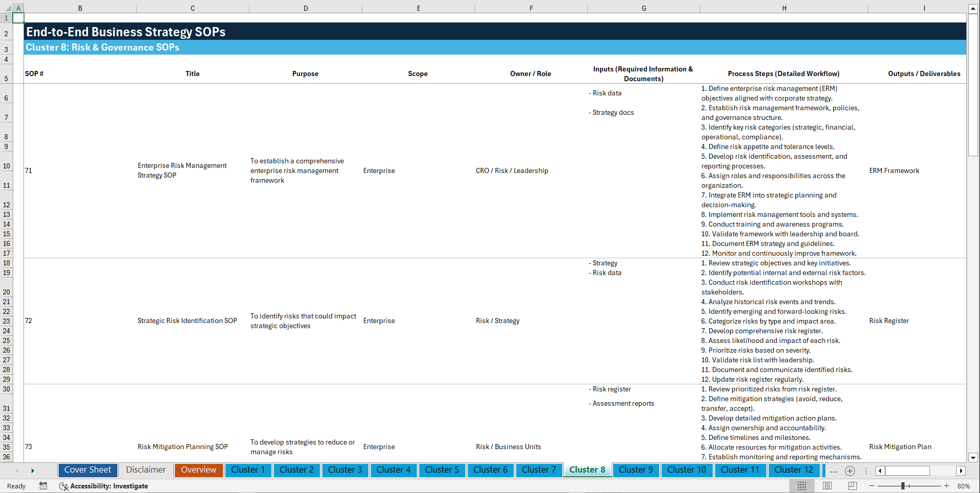Screen dimensions: 980x493
Task: Zoom in with the plus control
Action: tap(947, 486)
